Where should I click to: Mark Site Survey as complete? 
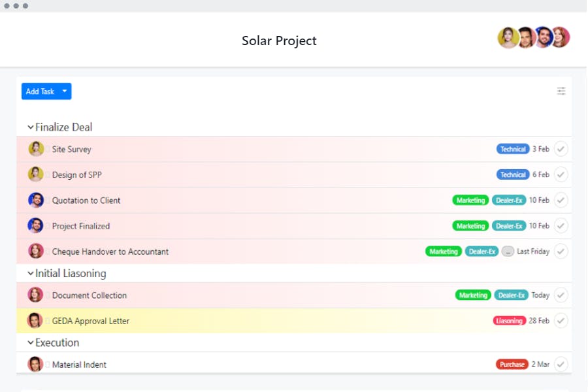[x=561, y=149]
